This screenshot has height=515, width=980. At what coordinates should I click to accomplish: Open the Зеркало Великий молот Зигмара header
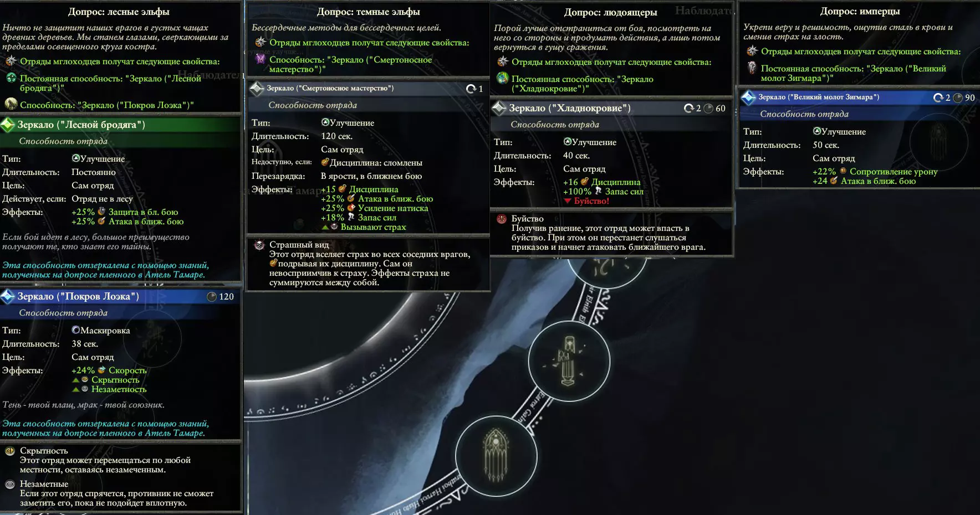coord(859,97)
